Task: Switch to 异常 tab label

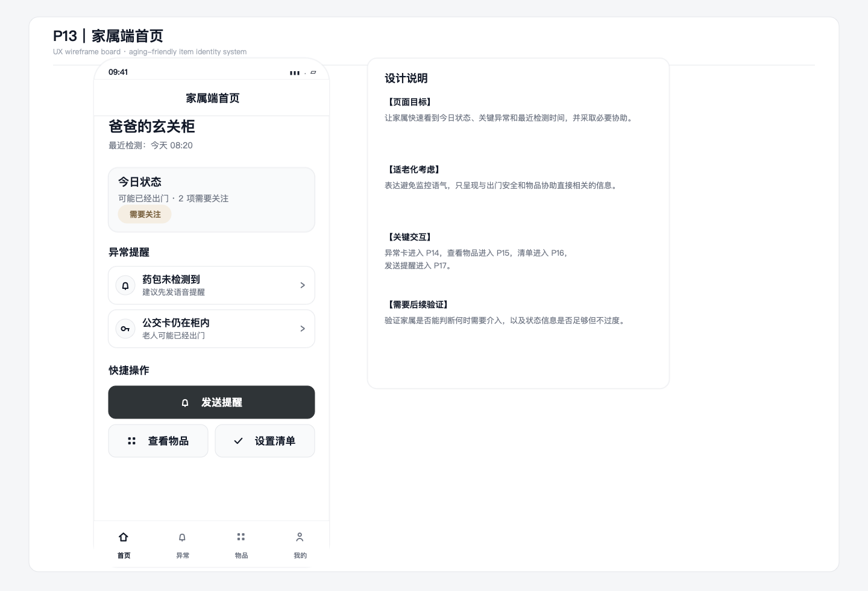Action: pos(183,555)
